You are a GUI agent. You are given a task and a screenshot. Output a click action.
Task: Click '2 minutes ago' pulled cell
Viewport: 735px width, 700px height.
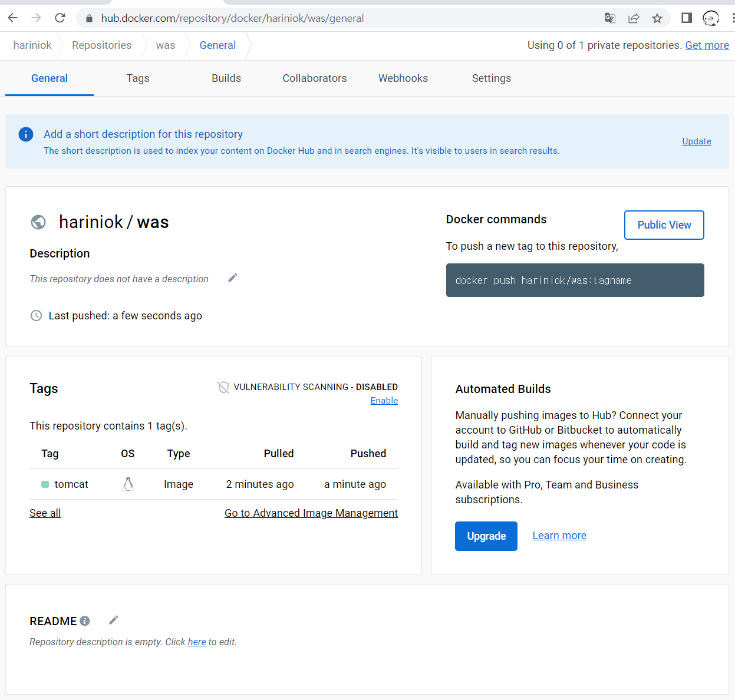(x=260, y=484)
